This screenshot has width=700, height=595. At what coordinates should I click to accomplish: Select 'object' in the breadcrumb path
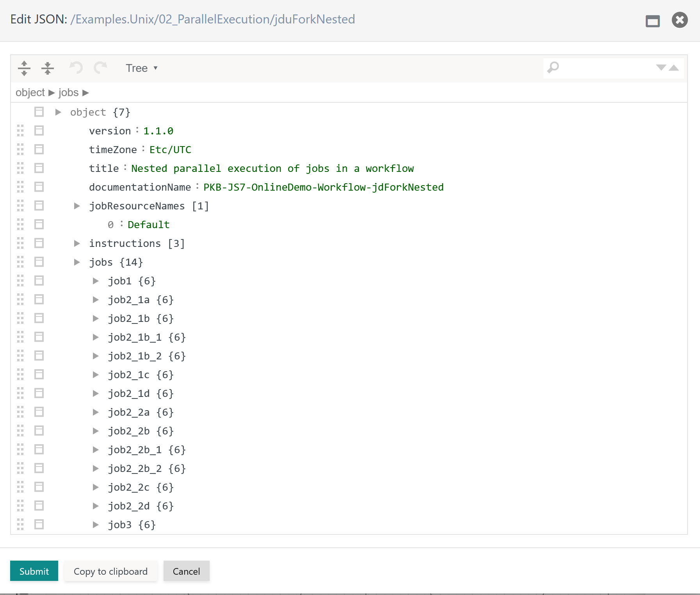[30, 93]
